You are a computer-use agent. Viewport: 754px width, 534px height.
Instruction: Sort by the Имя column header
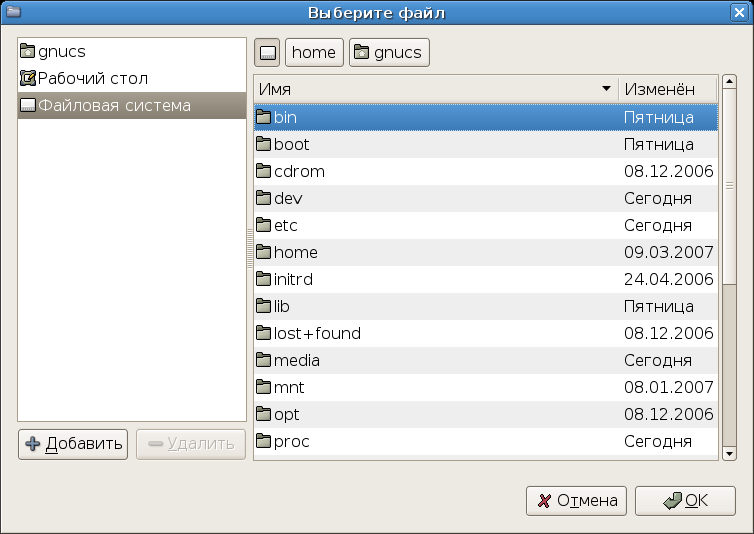[x=420, y=89]
